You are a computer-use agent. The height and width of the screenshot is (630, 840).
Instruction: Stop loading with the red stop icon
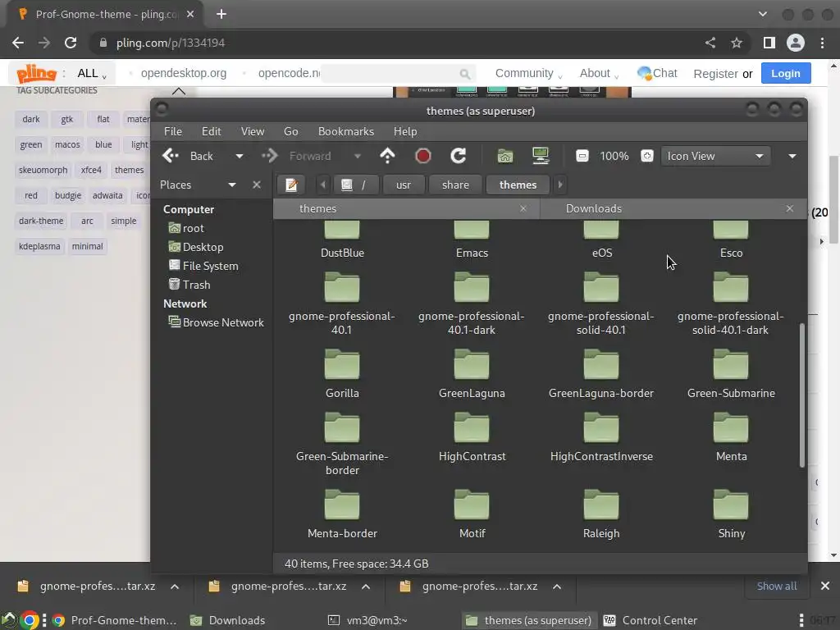coord(422,156)
